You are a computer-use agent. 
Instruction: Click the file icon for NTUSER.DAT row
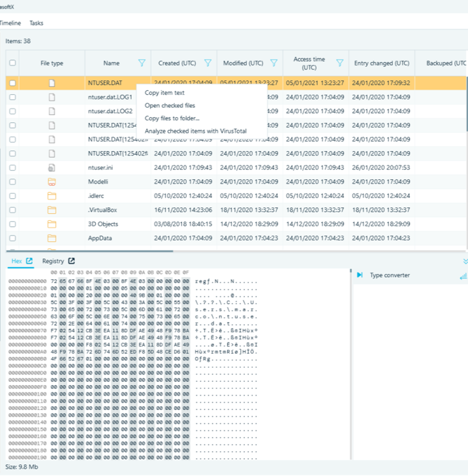52,83
